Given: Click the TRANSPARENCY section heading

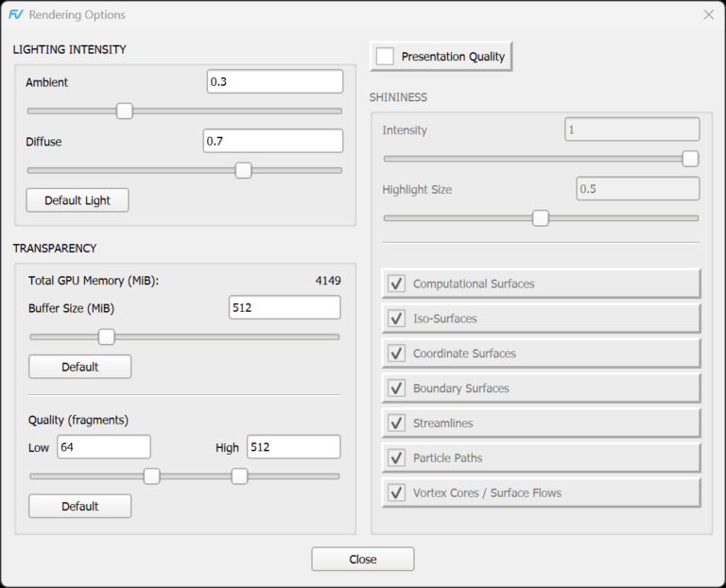Looking at the screenshot, I should point(55,249).
